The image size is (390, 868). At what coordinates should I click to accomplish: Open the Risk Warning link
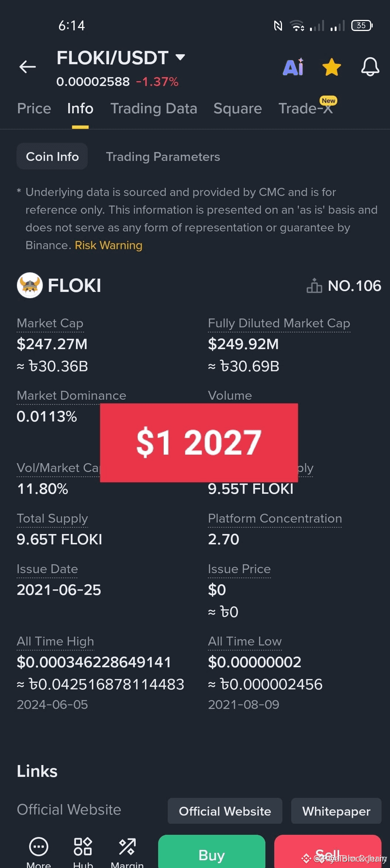[x=108, y=245]
